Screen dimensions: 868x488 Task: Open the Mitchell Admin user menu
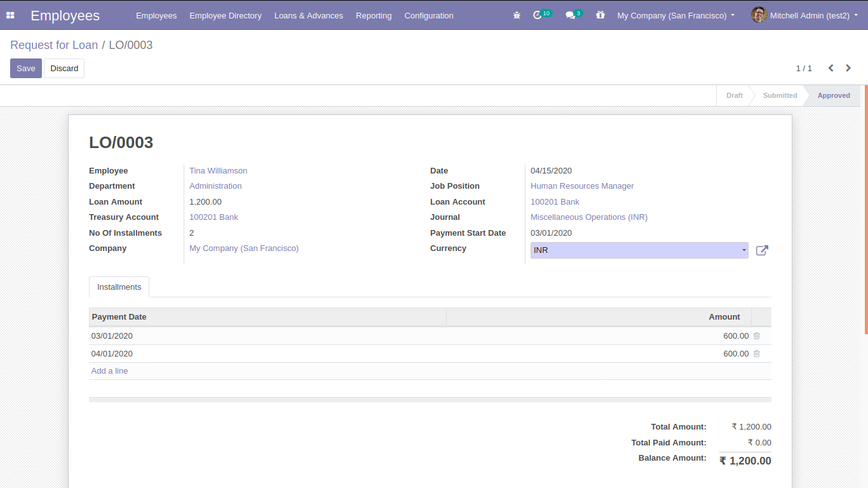(x=803, y=15)
